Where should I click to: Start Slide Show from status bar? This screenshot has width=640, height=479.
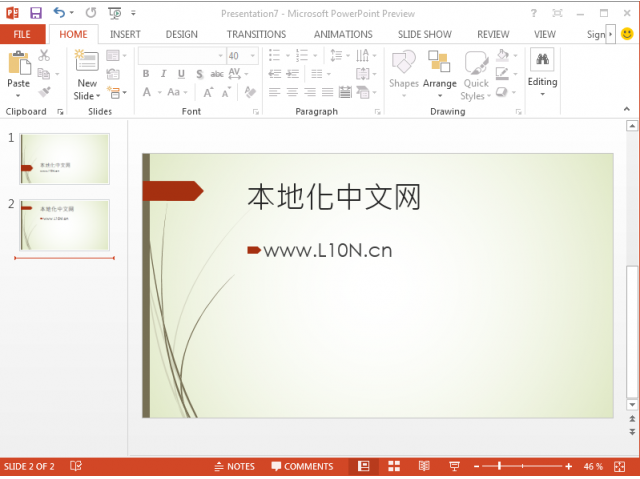pyautogui.click(x=454, y=466)
